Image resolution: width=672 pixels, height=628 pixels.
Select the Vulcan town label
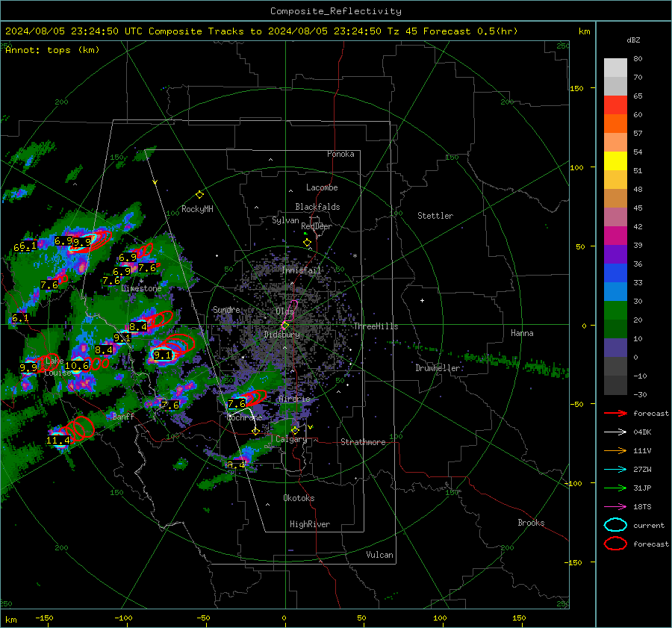(x=380, y=555)
